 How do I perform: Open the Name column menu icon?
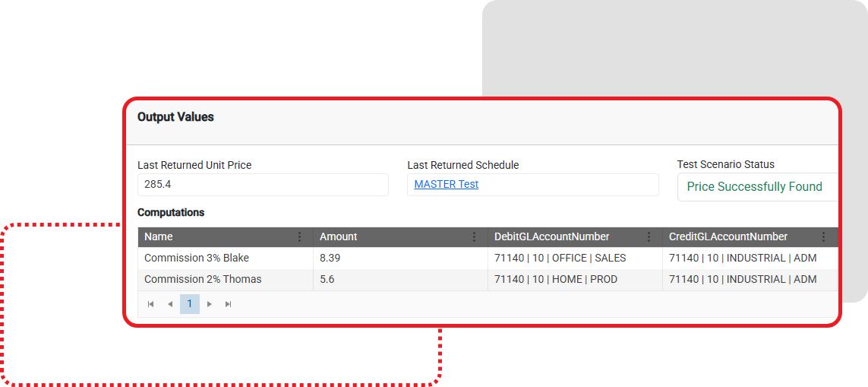[299, 237]
